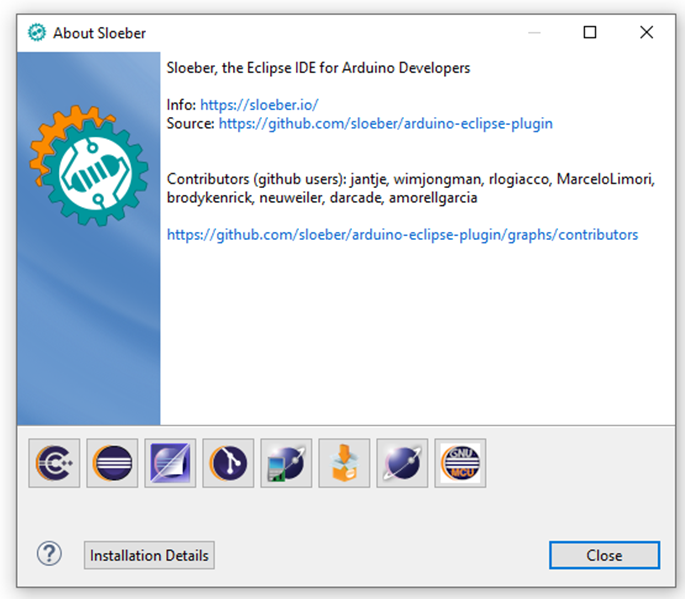The height and width of the screenshot is (599, 685).
Task: Open the Eclipse platform feature icon
Action: coord(112,463)
